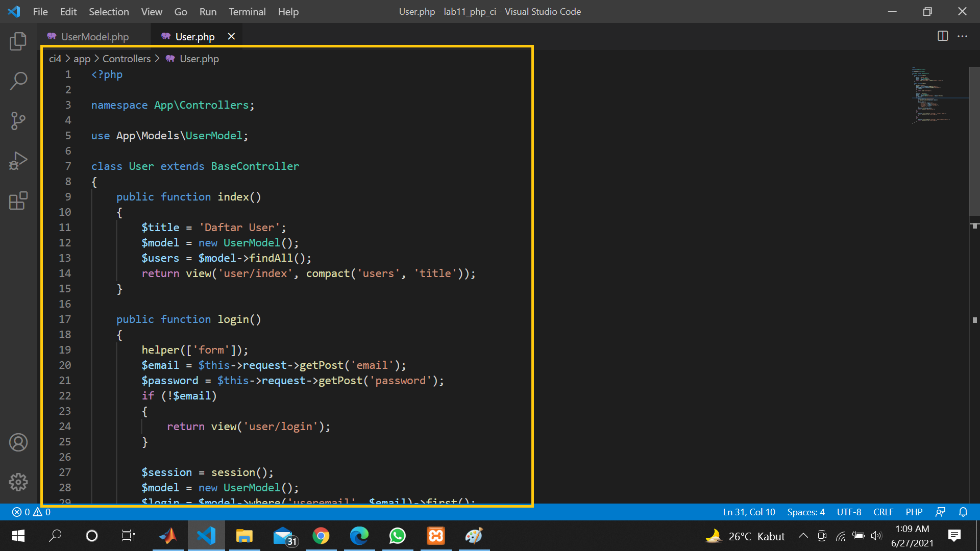Open the Search view in activity bar
980x551 pixels.
point(18,81)
